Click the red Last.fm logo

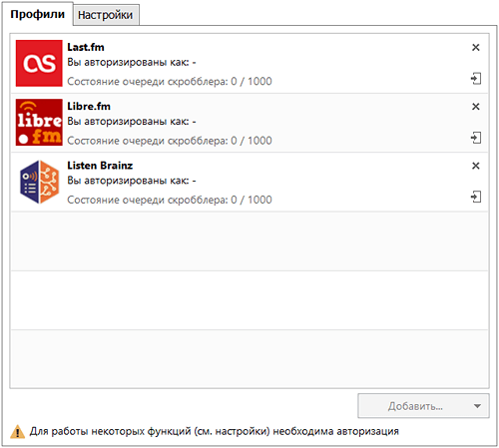tap(39, 63)
